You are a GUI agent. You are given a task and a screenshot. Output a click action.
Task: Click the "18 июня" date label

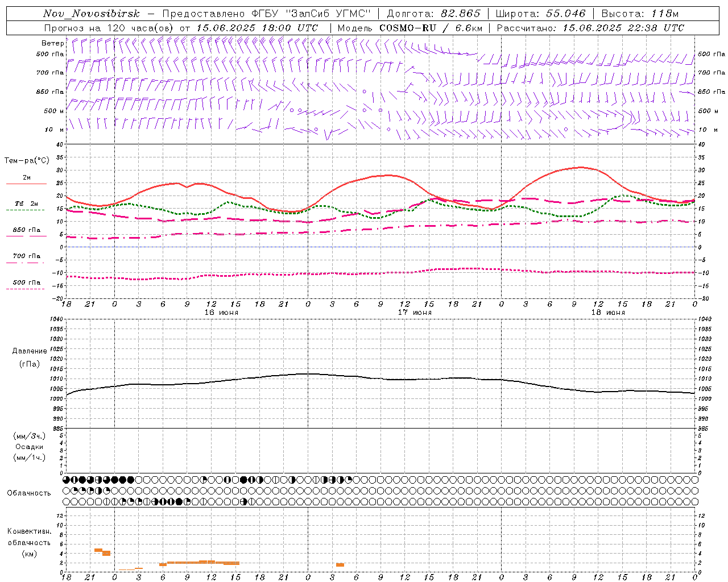608,313
